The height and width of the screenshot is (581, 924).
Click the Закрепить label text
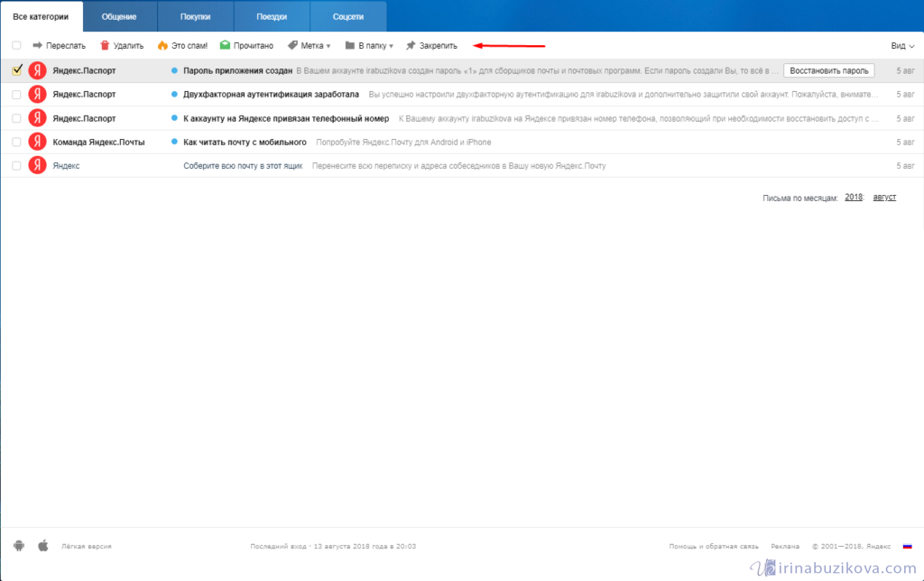point(438,45)
